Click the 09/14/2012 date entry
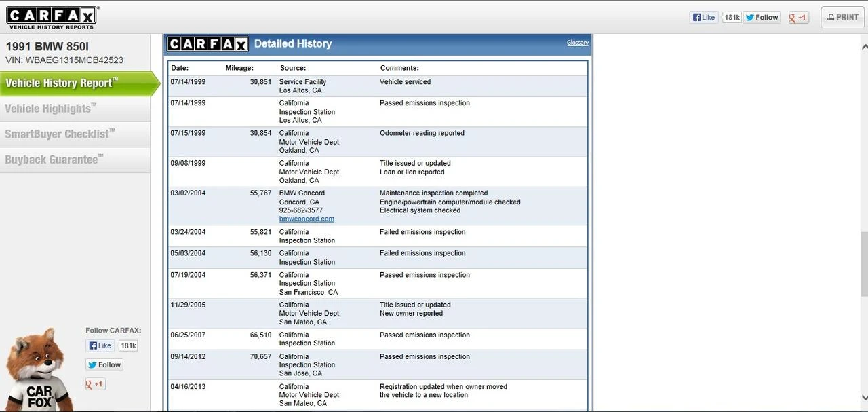This screenshot has width=868, height=412. click(188, 357)
